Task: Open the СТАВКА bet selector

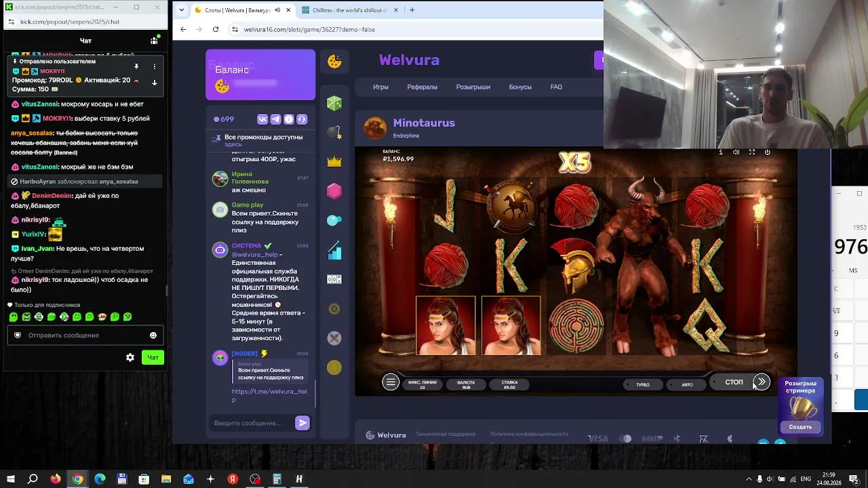Action: pos(509,384)
